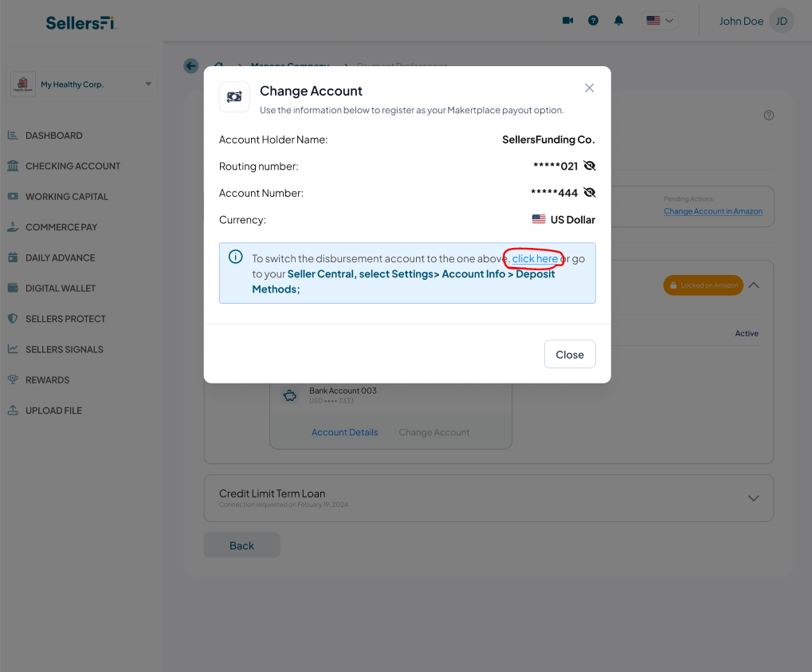The height and width of the screenshot is (672, 812).
Task: Click the info icon in blue notice
Action: 236,257
